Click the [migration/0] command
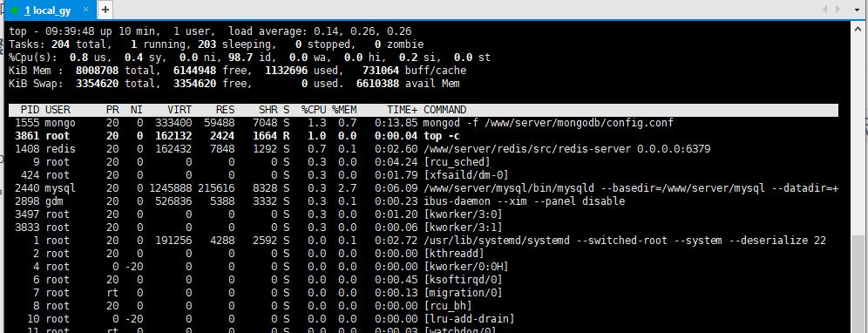Screen dimensions: 868x333 click(463, 293)
